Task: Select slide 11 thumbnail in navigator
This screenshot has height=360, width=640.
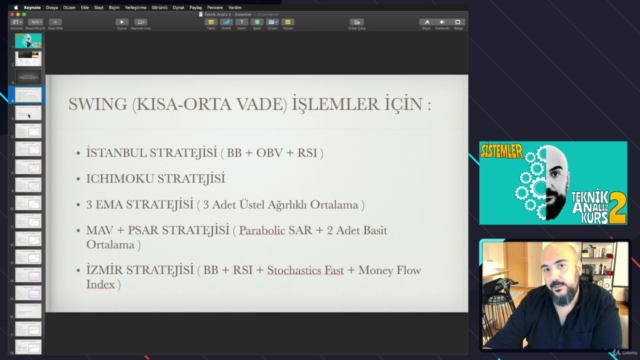Action: point(28,220)
